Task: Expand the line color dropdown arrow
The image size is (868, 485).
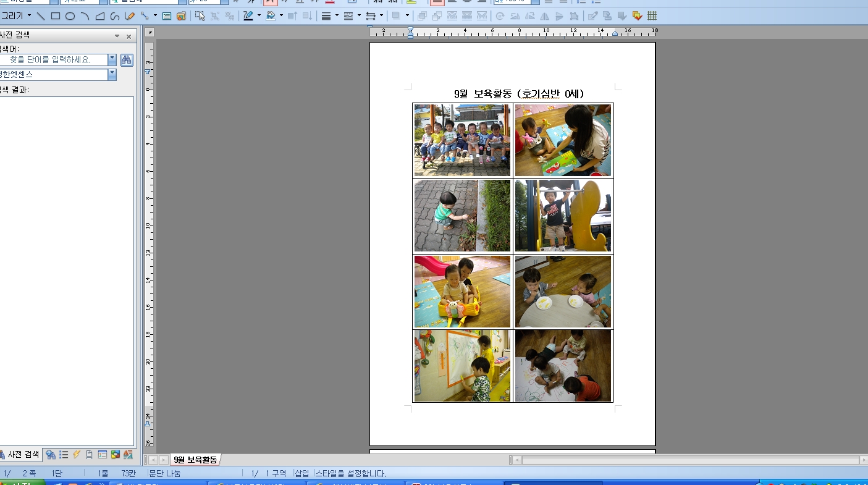Action: (x=259, y=16)
